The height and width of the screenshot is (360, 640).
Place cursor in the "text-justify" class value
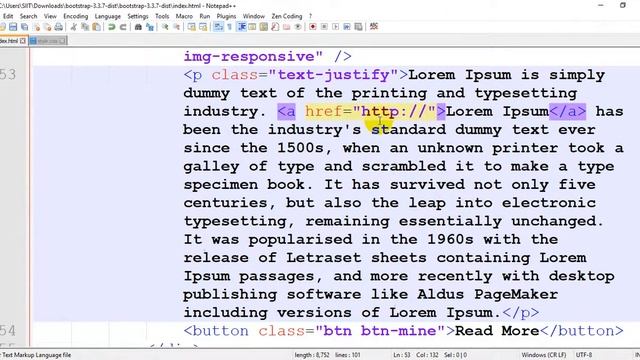(x=333, y=75)
